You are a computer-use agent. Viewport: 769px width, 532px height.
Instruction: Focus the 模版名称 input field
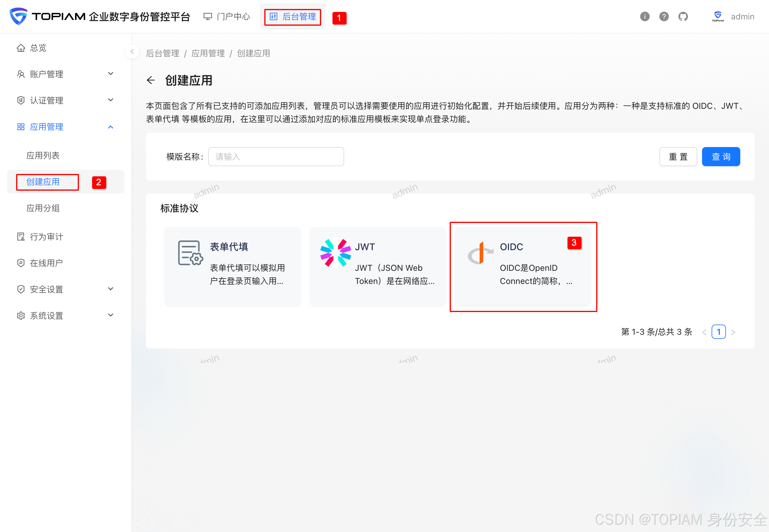[x=276, y=157]
